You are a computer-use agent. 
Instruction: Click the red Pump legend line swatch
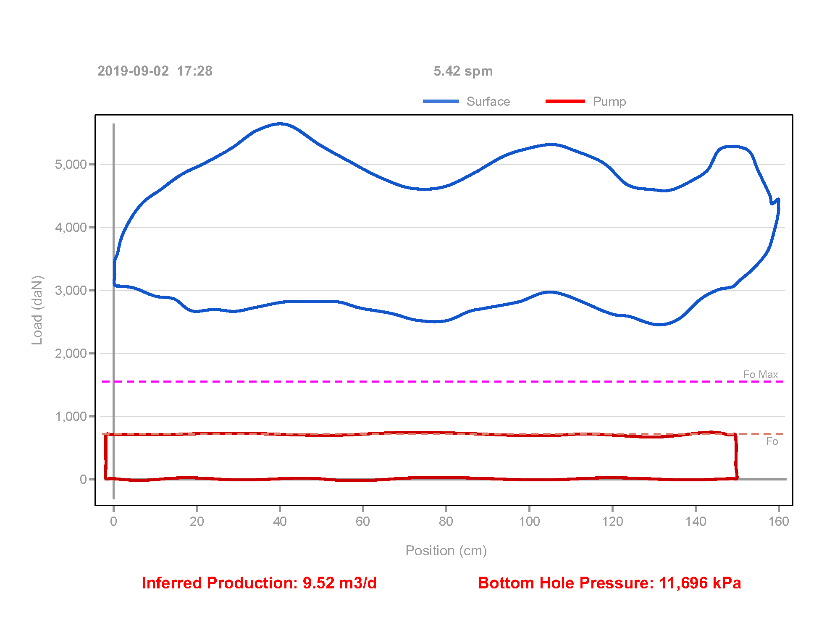point(565,101)
